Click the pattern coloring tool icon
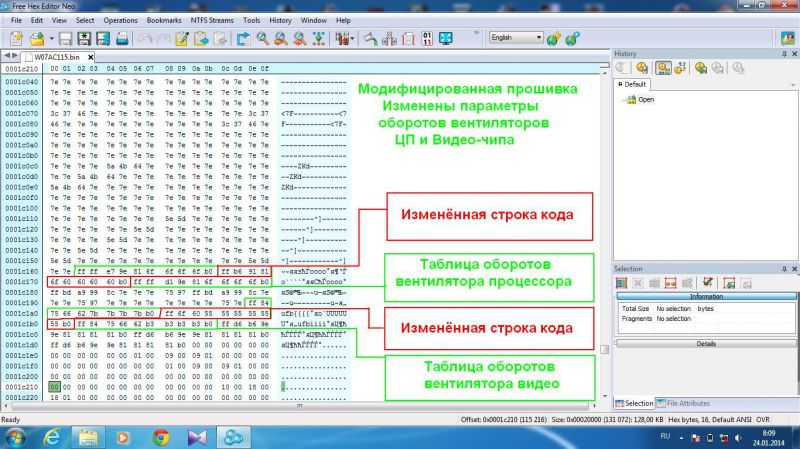Image resolution: width=800 pixels, height=449 pixels. (318, 38)
